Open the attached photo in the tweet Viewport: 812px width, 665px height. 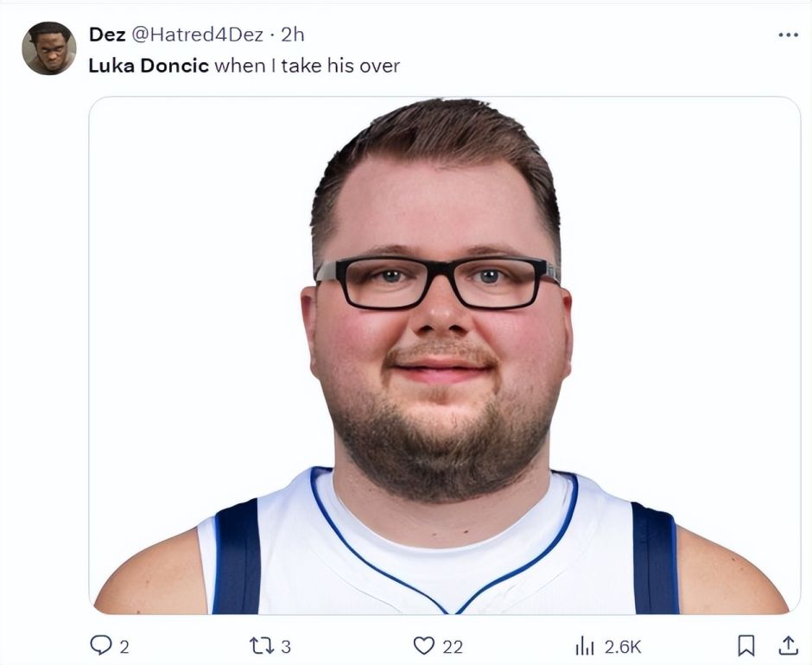(445, 355)
